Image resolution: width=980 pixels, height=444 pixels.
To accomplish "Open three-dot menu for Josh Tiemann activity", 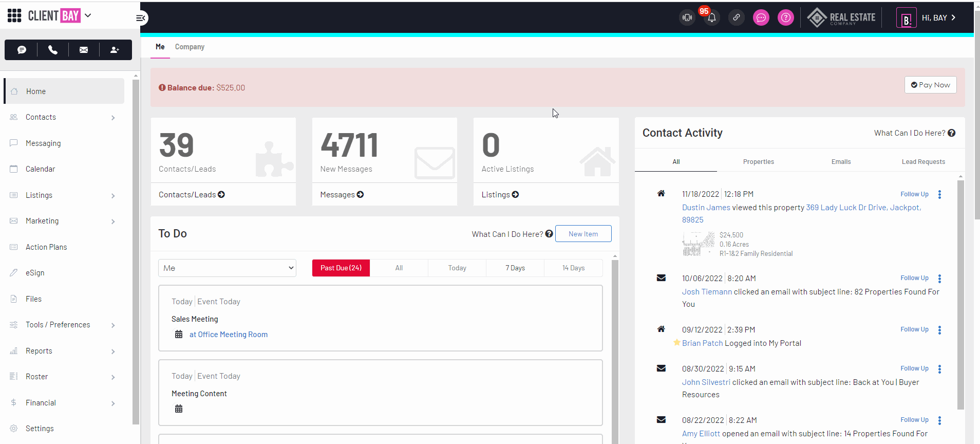I will tap(939, 279).
